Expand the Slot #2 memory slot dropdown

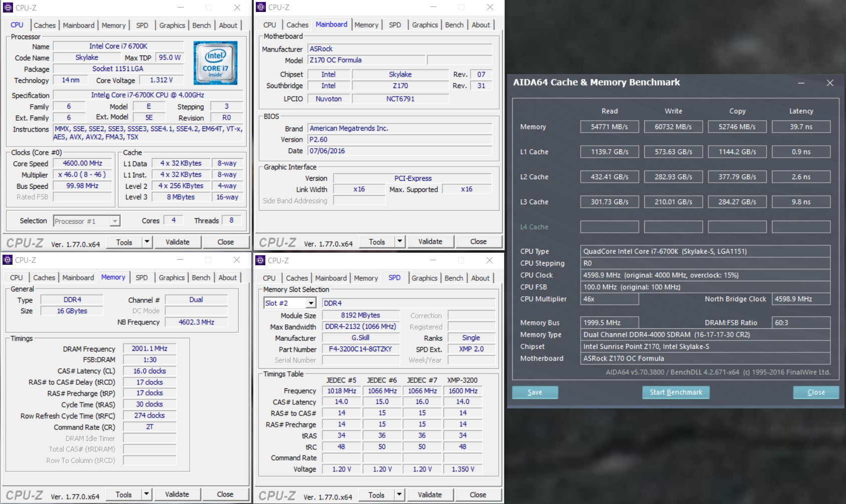(x=311, y=303)
